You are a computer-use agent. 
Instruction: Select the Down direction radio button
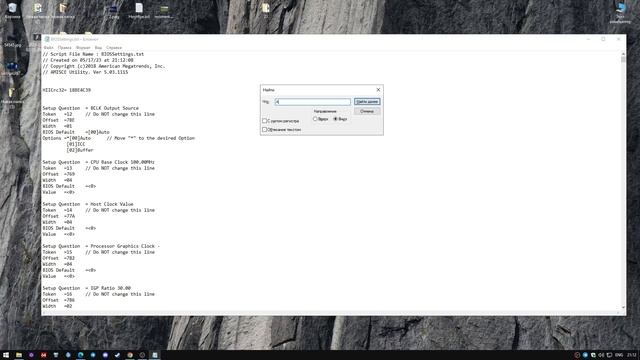tap(336, 119)
